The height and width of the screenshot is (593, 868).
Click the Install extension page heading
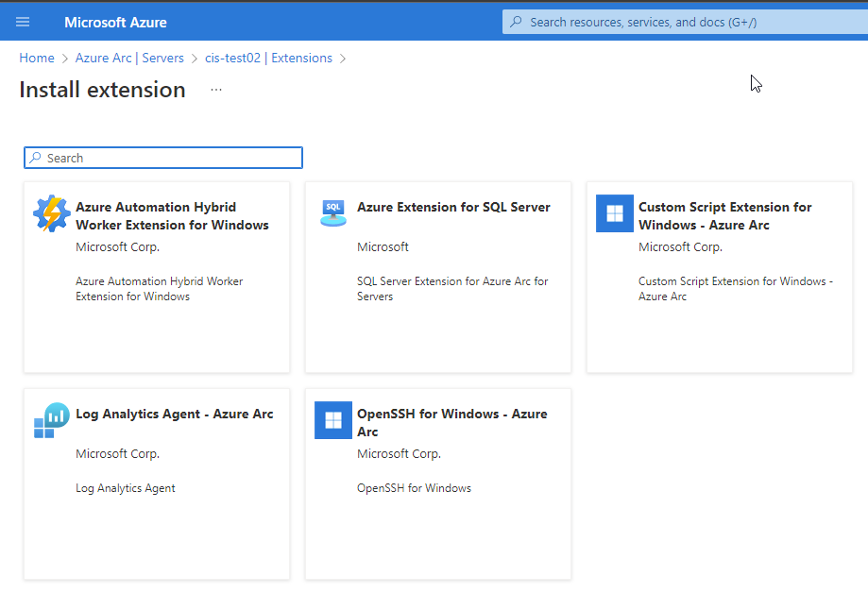coord(102,90)
